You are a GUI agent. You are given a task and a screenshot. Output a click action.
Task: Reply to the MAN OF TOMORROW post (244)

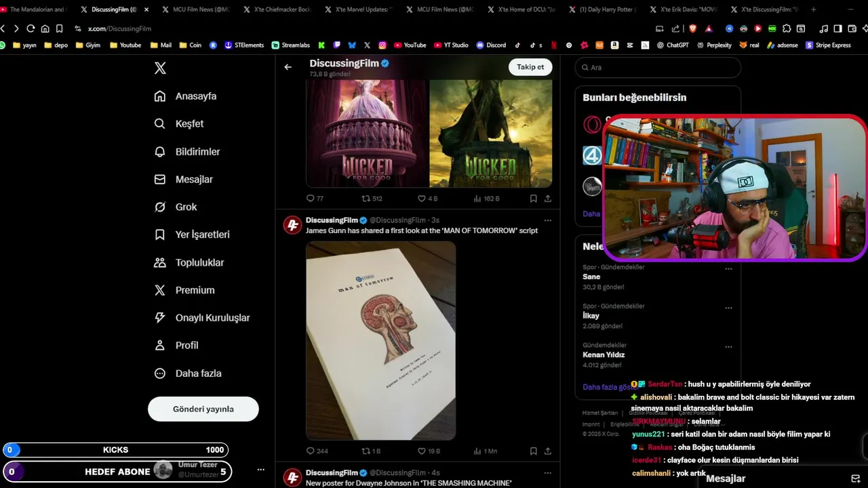[317, 451]
